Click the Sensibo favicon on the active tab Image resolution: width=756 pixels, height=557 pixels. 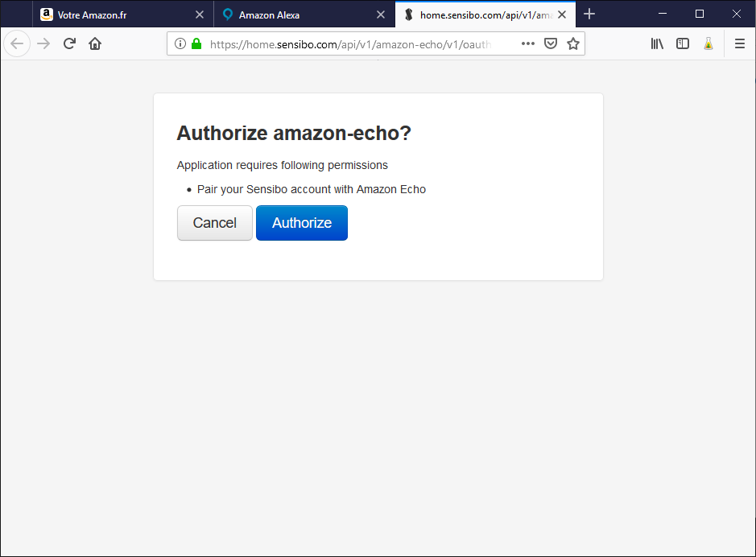(x=409, y=14)
